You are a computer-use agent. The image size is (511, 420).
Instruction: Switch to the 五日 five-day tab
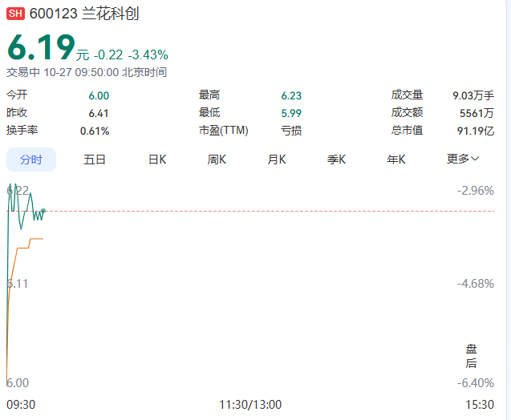tap(95, 160)
